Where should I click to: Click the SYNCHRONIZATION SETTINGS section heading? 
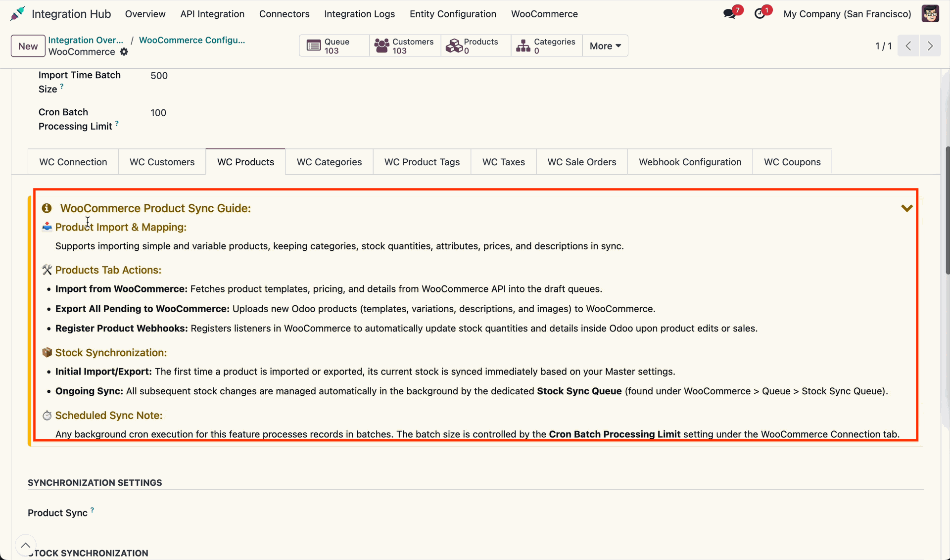coord(95,483)
